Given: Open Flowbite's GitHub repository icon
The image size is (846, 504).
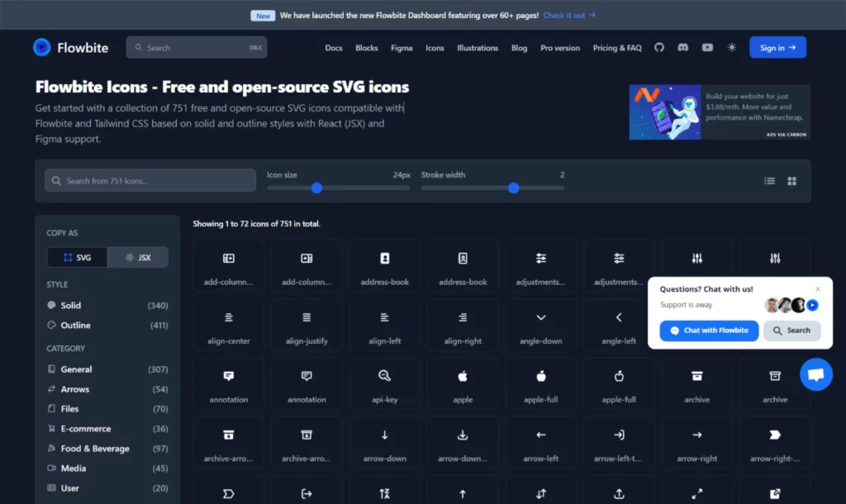Looking at the screenshot, I should [658, 47].
